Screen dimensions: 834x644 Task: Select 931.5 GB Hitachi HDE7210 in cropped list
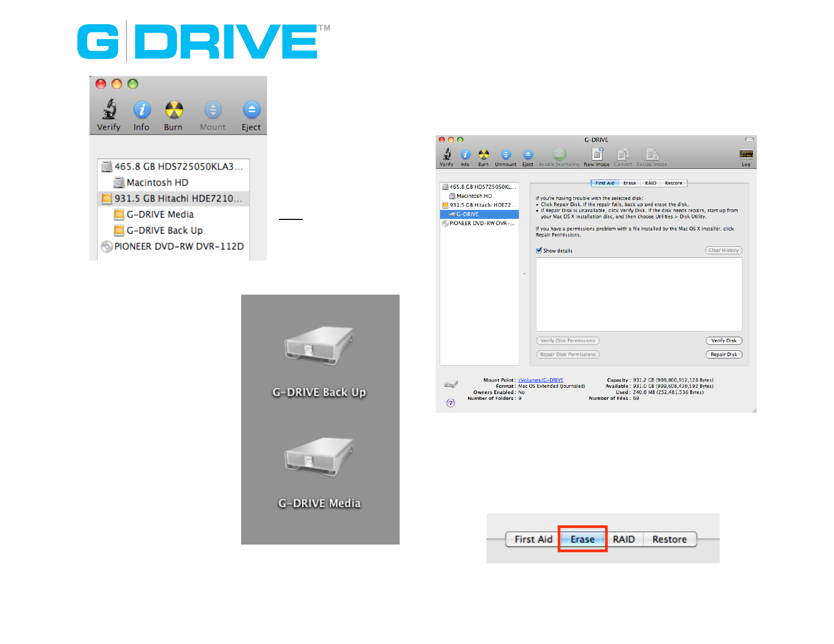174,198
